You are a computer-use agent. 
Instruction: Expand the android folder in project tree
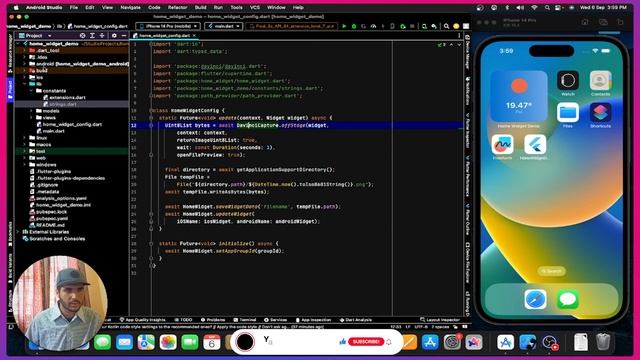(x=24, y=64)
